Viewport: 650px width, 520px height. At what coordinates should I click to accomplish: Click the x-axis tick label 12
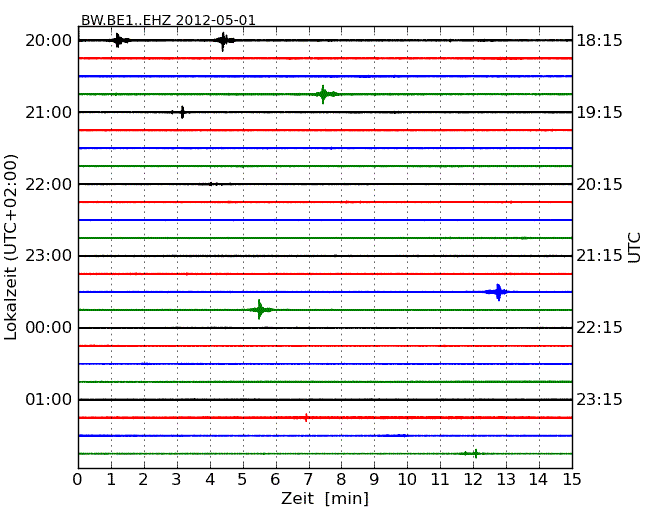pyautogui.click(x=473, y=480)
